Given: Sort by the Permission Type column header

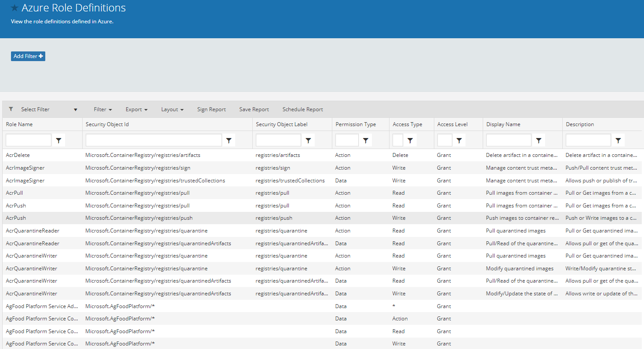Looking at the screenshot, I should tap(356, 124).
